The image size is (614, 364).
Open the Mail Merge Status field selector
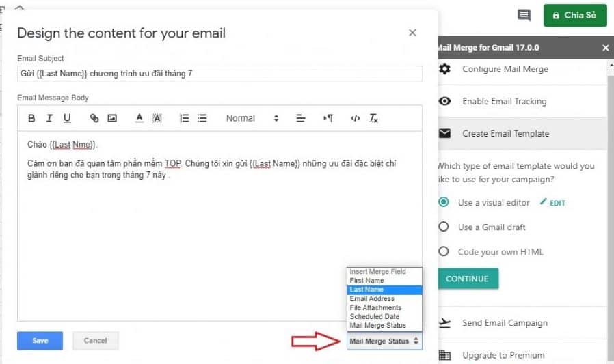[384, 341]
